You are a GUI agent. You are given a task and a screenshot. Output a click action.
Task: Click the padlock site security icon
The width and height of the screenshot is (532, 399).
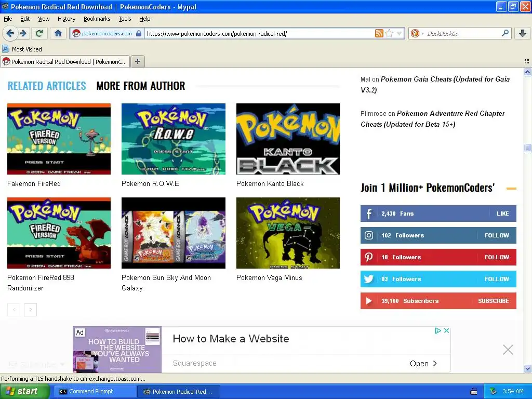click(138, 33)
